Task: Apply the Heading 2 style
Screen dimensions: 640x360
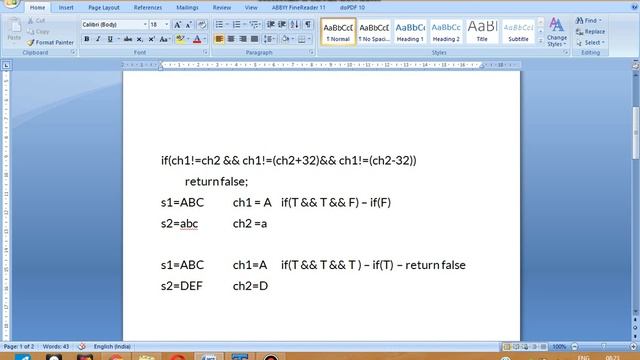Action: coord(446,31)
